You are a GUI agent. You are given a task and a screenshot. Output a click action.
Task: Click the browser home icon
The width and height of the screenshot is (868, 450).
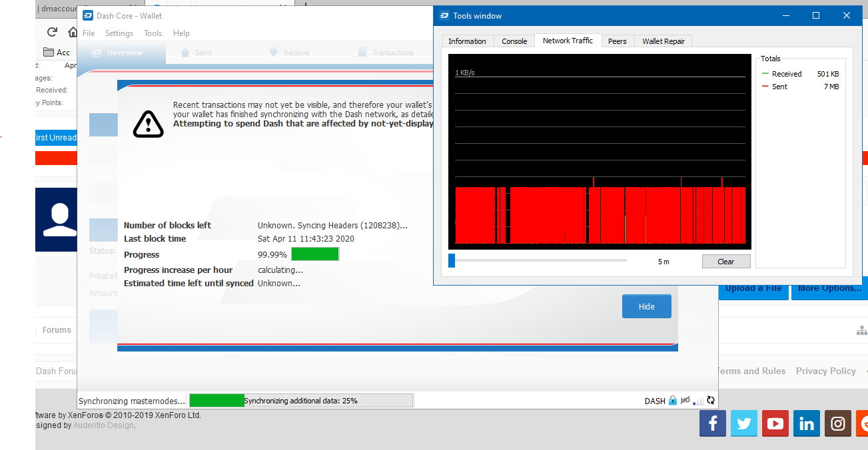coord(73,32)
